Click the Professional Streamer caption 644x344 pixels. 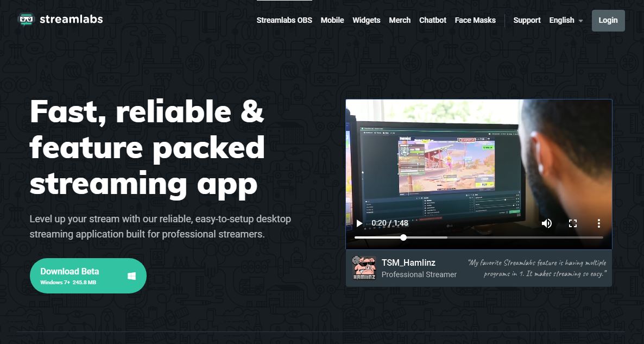419,274
